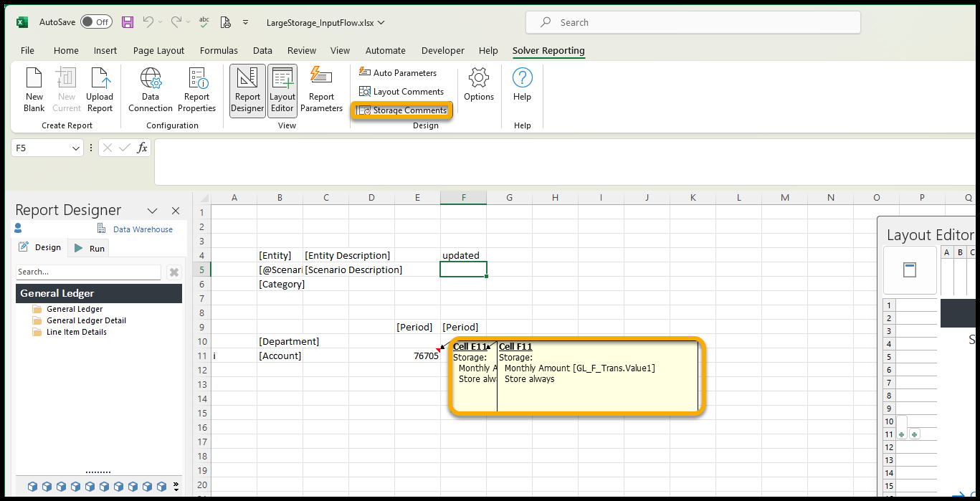Open Solver Reporting Options

click(479, 85)
